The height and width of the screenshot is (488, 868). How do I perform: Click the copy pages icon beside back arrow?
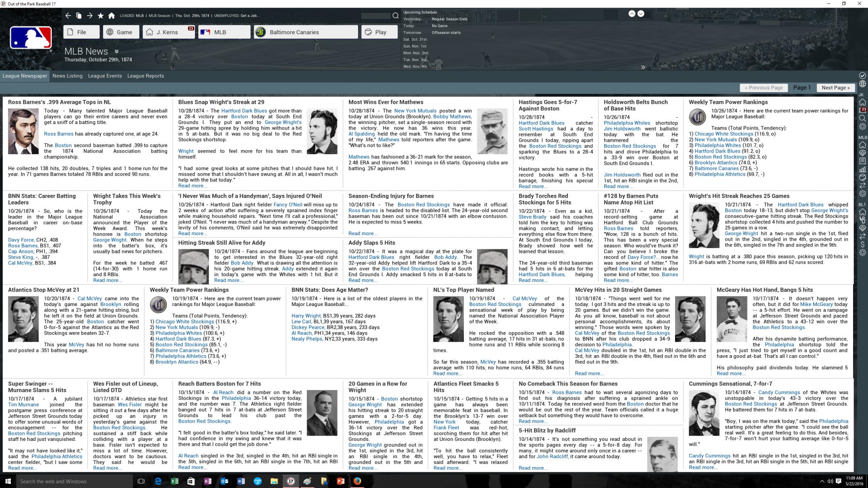pos(79,16)
